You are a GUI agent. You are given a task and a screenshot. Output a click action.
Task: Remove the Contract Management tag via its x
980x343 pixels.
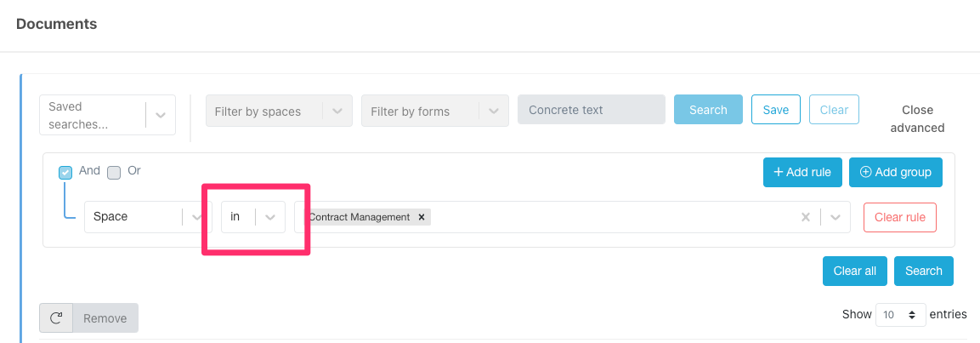click(x=422, y=217)
